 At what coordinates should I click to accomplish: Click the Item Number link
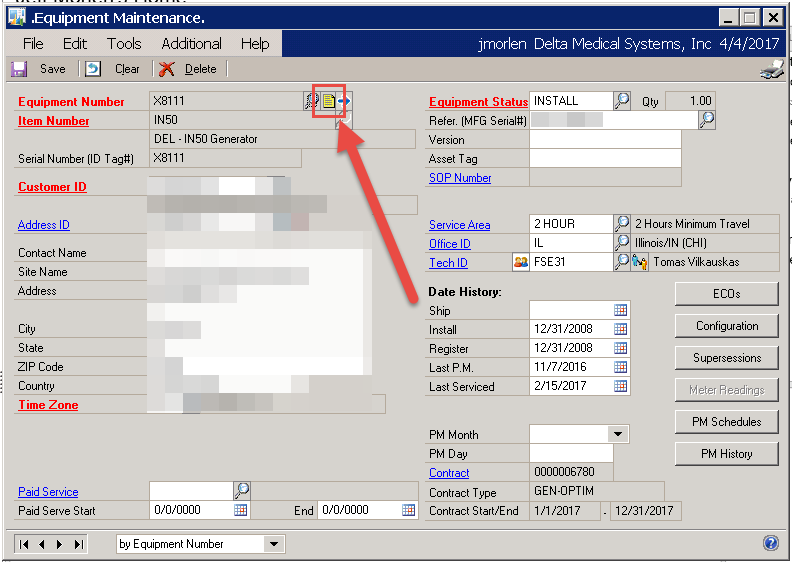tap(54, 121)
